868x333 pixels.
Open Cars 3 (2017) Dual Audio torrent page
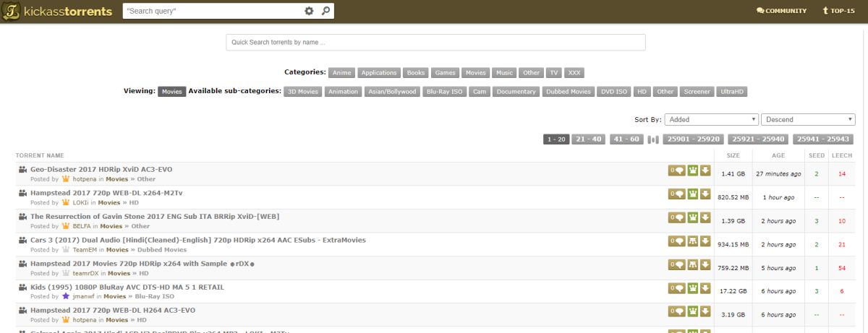coord(198,240)
